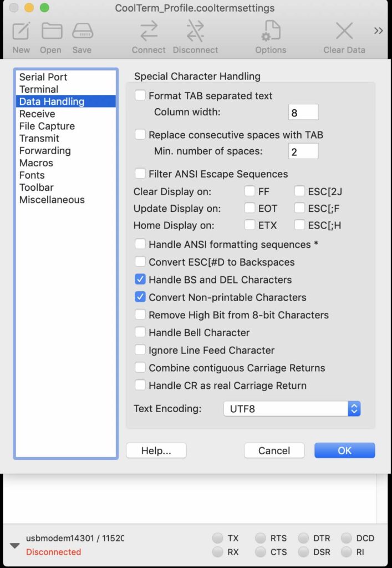Click the Column width input field
The image size is (392, 568).
click(303, 113)
